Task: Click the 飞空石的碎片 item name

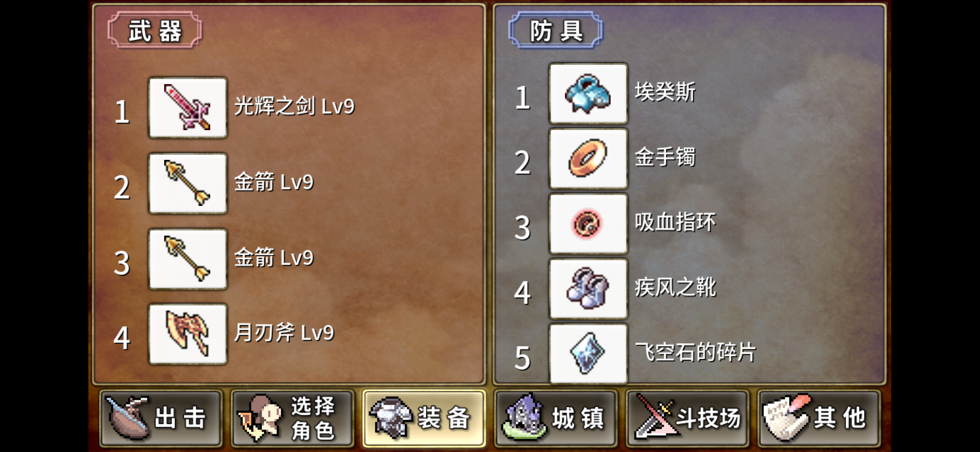Action: click(695, 352)
